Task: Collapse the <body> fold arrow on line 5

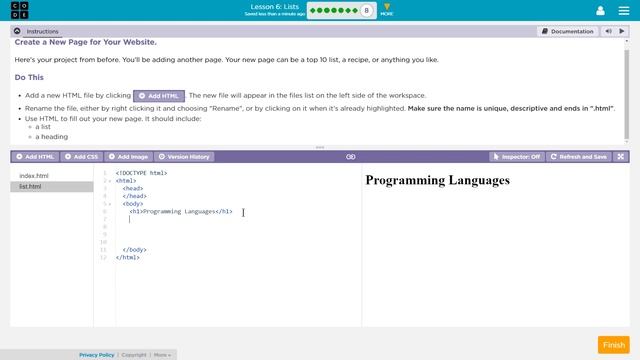Action: click(x=110, y=204)
